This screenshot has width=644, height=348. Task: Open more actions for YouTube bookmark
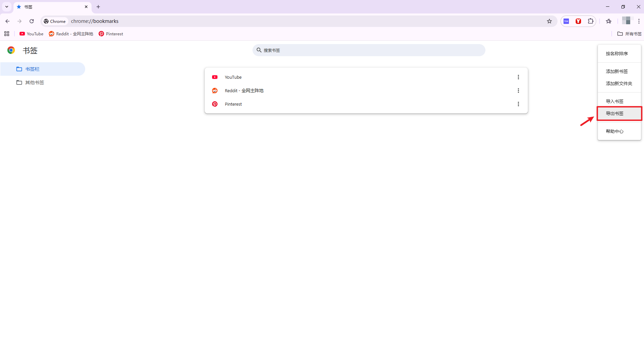pos(518,77)
